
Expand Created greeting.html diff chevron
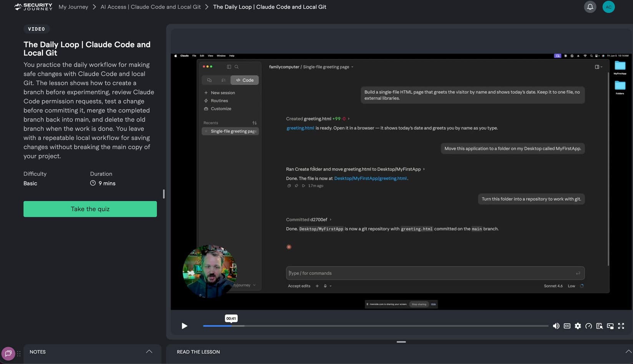(x=349, y=119)
